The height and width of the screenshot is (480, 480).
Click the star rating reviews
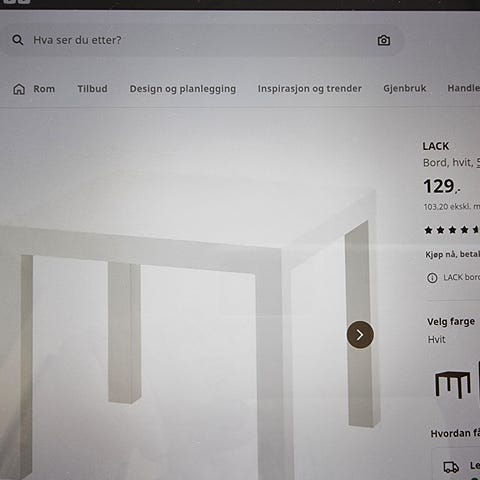pyautogui.click(x=452, y=230)
